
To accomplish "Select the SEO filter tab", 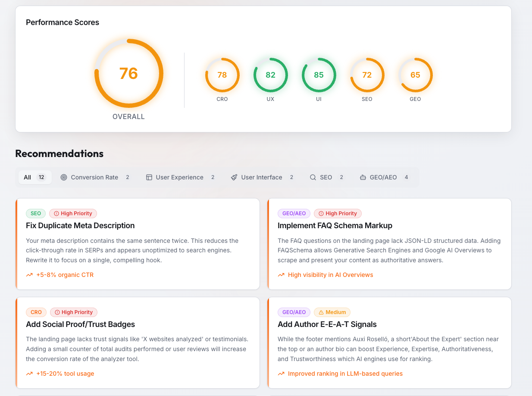I will pyautogui.click(x=326, y=177).
